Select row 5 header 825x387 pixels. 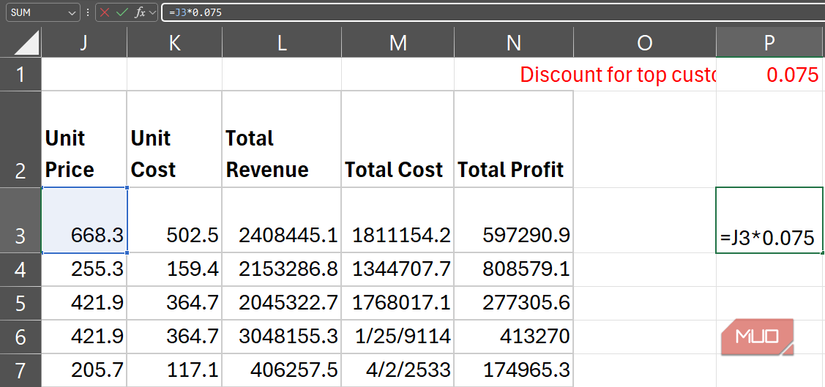pos(21,303)
